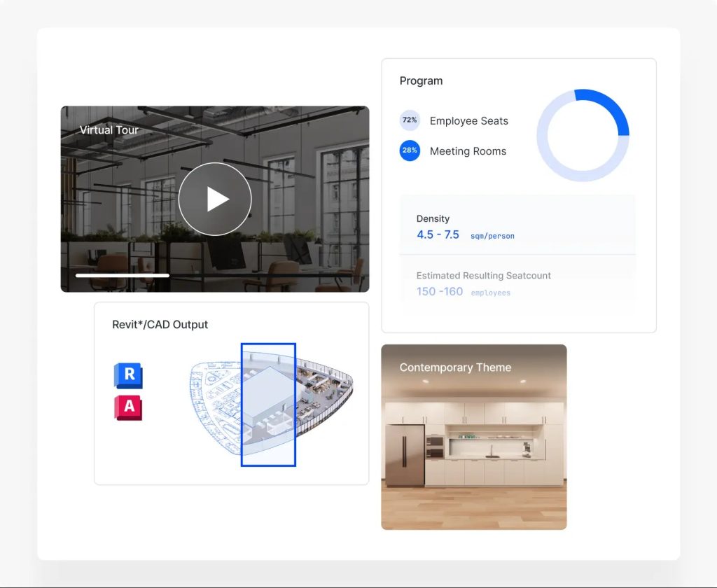This screenshot has height=588, width=717.
Task: Select the 150 -160 seatcount value
Action: (x=440, y=292)
